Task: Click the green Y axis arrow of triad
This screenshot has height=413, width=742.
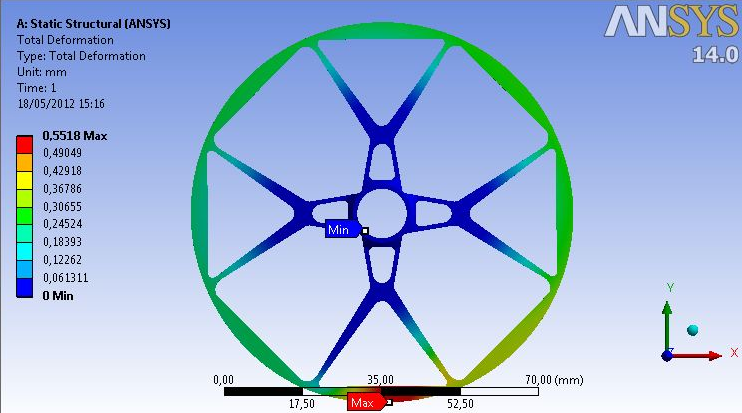Action: click(x=669, y=310)
